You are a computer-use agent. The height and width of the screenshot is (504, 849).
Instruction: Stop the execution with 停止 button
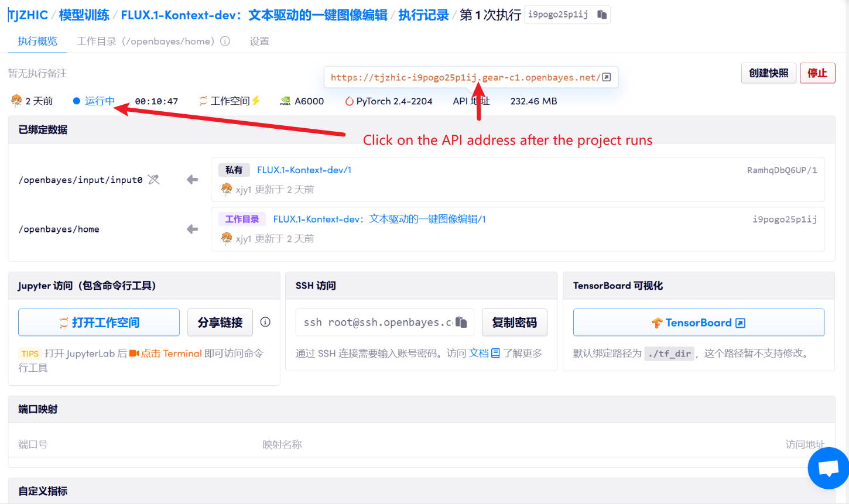coord(817,73)
